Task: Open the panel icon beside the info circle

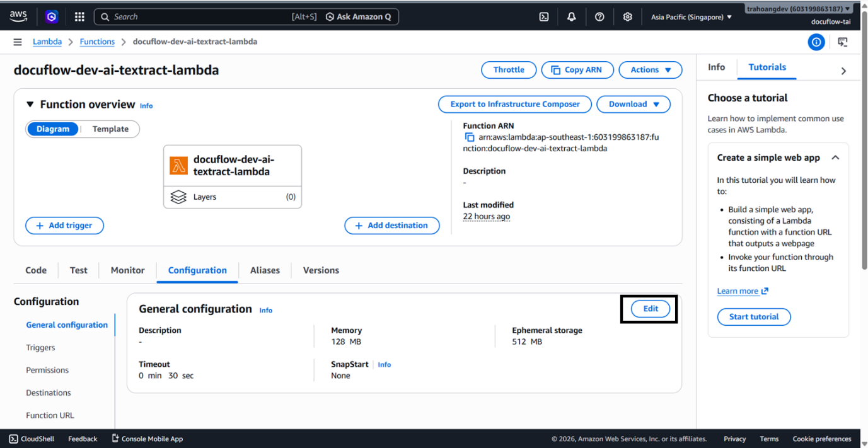Action: 843,42
